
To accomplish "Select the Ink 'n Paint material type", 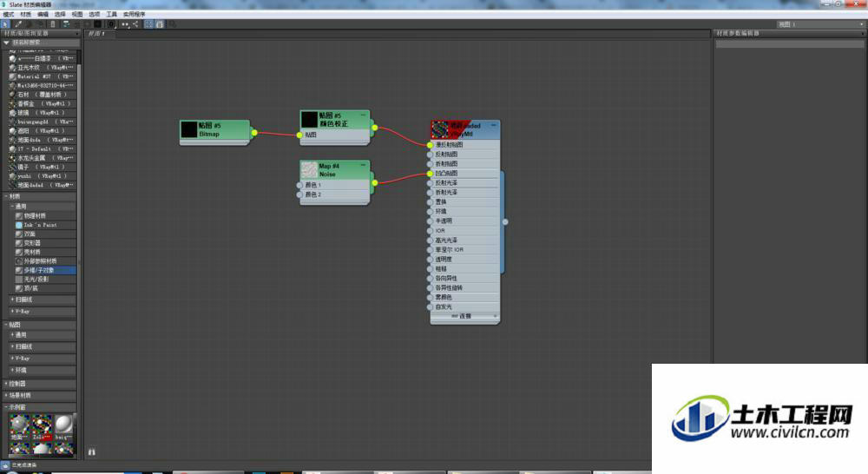I will pos(45,225).
